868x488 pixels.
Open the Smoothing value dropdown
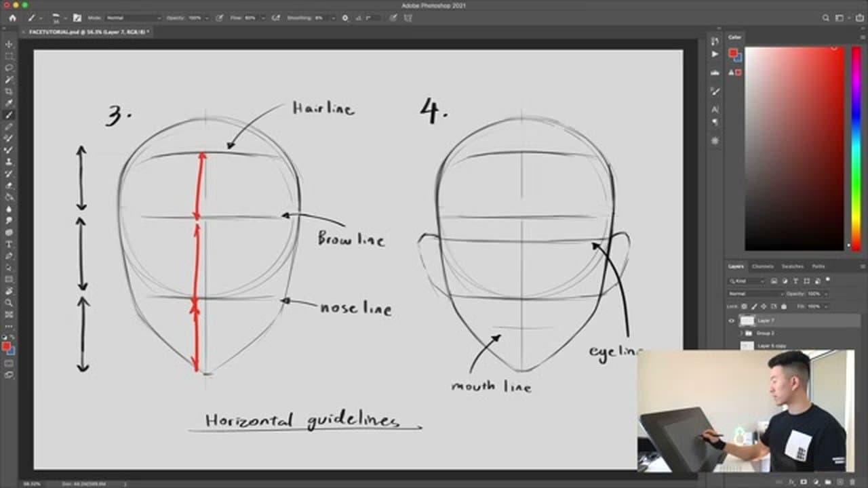tap(334, 18)
